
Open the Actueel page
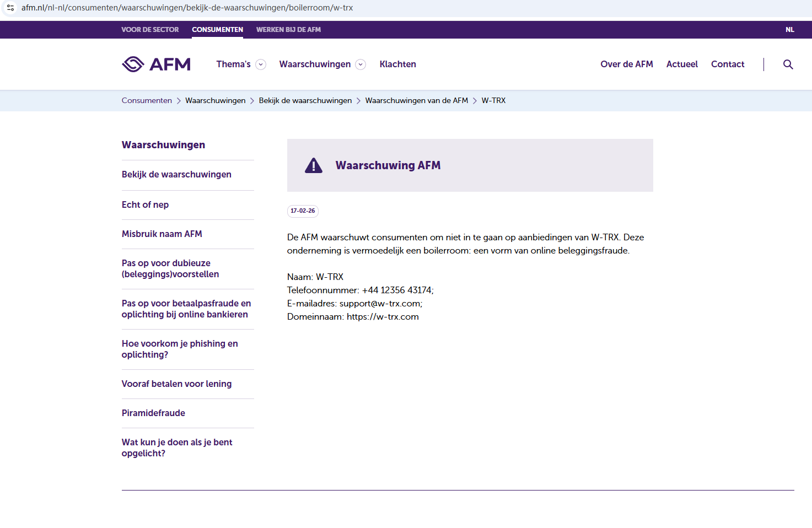(x=682, y=64)
